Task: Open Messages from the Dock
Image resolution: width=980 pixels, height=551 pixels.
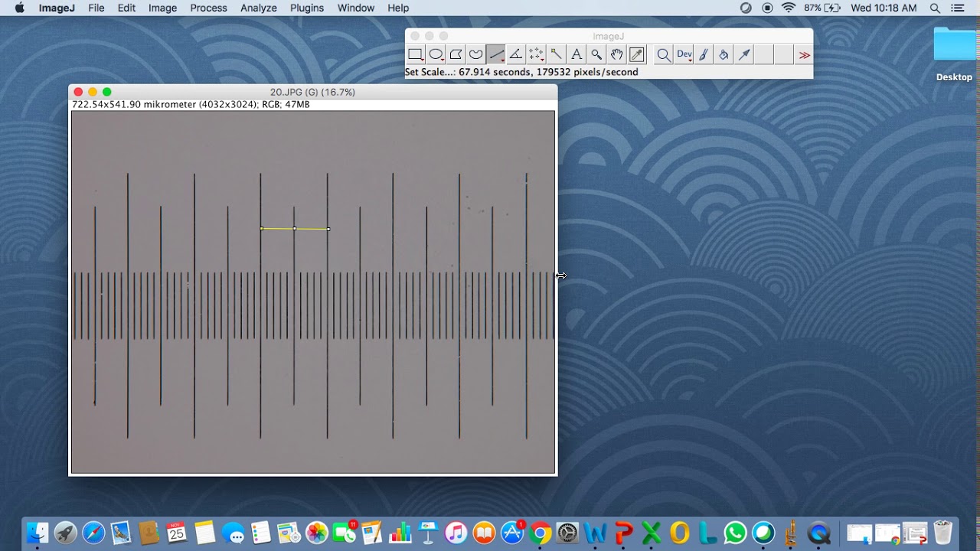Action: click(x=233, y=532)
